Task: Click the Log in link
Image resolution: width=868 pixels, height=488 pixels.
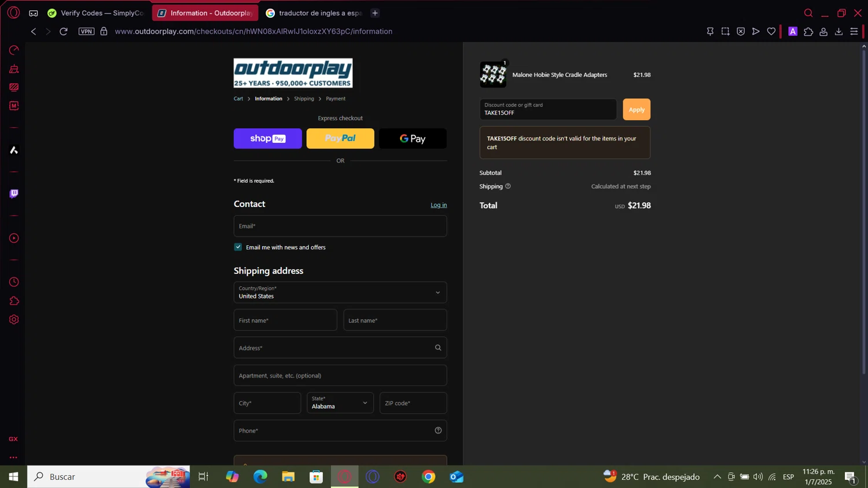Action: click(x=439, y=205)
